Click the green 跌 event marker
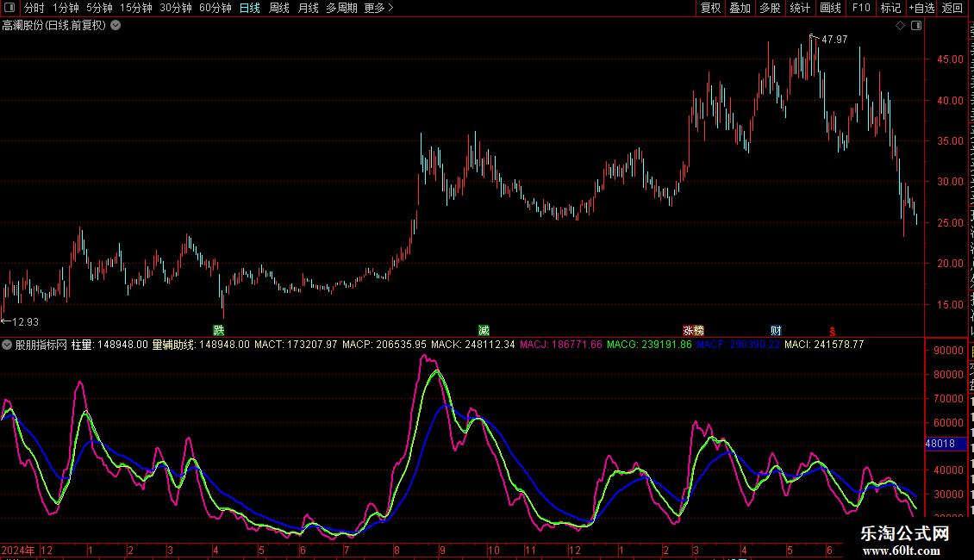This screenshot has height=560, width=974. [219, 330]
